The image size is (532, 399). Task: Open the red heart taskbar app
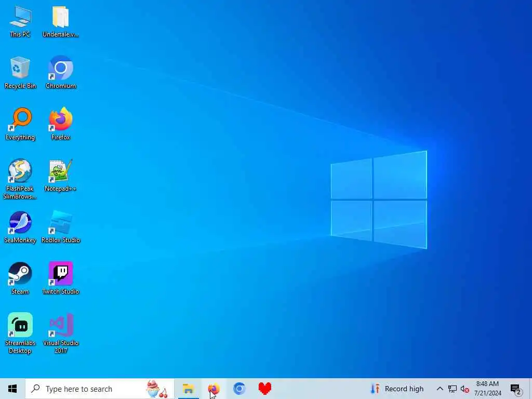coord(264,389)
